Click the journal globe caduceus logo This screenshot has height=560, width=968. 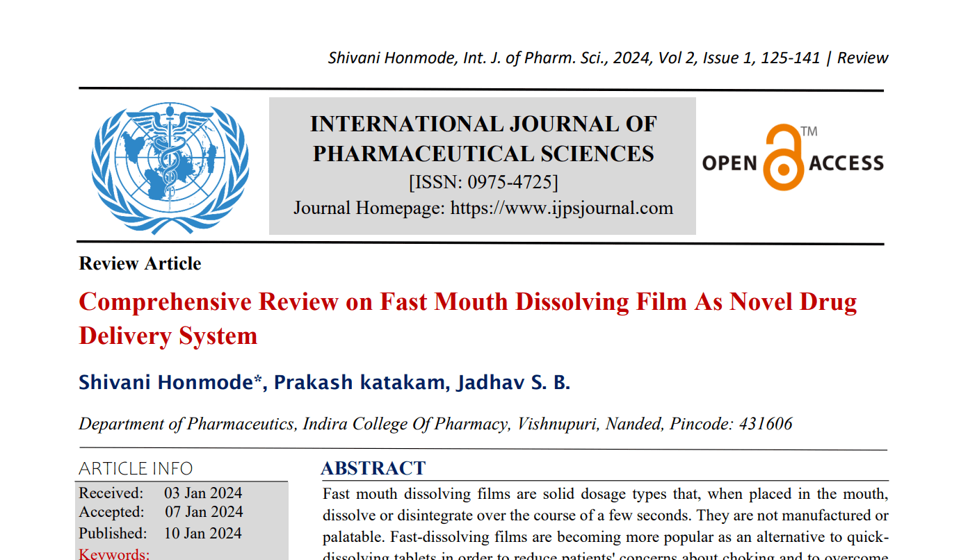[x=170, y=168]
